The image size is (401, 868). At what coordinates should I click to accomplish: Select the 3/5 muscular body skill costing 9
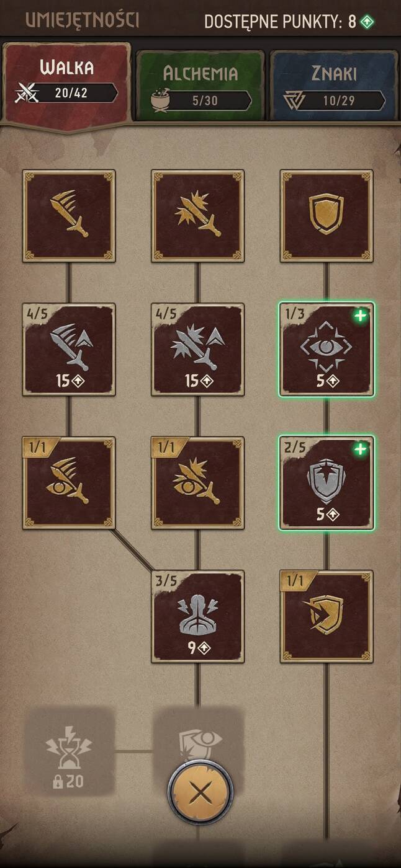pyautogui.click(x=197, y=616)
